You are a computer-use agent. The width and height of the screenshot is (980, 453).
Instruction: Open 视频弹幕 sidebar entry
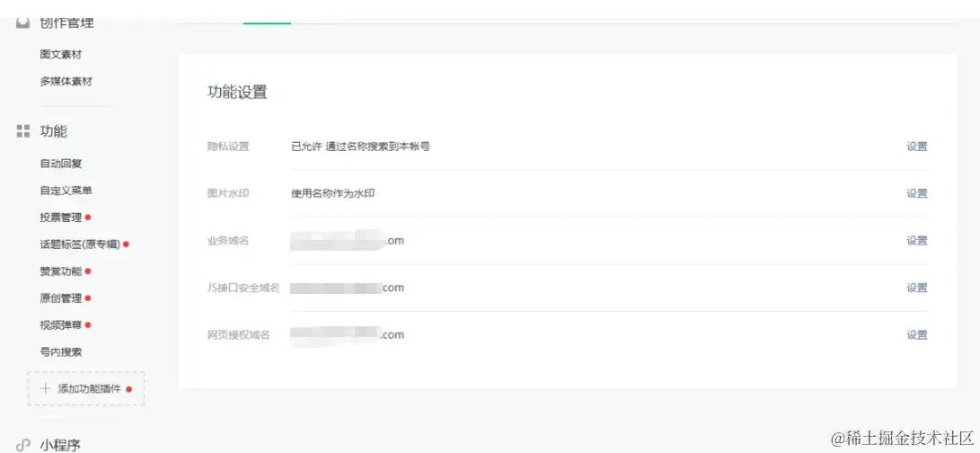pyautogui.click(x=60, y=324)
